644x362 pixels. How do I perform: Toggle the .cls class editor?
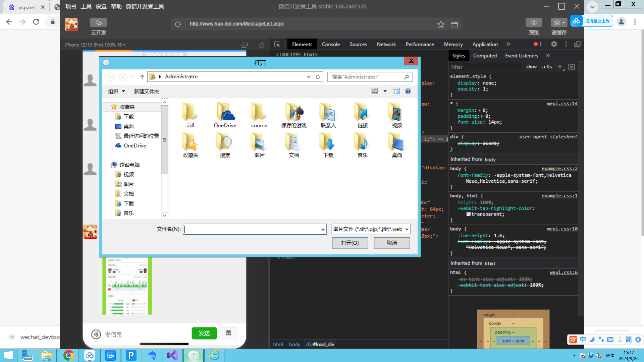click(x=547, y=67)
